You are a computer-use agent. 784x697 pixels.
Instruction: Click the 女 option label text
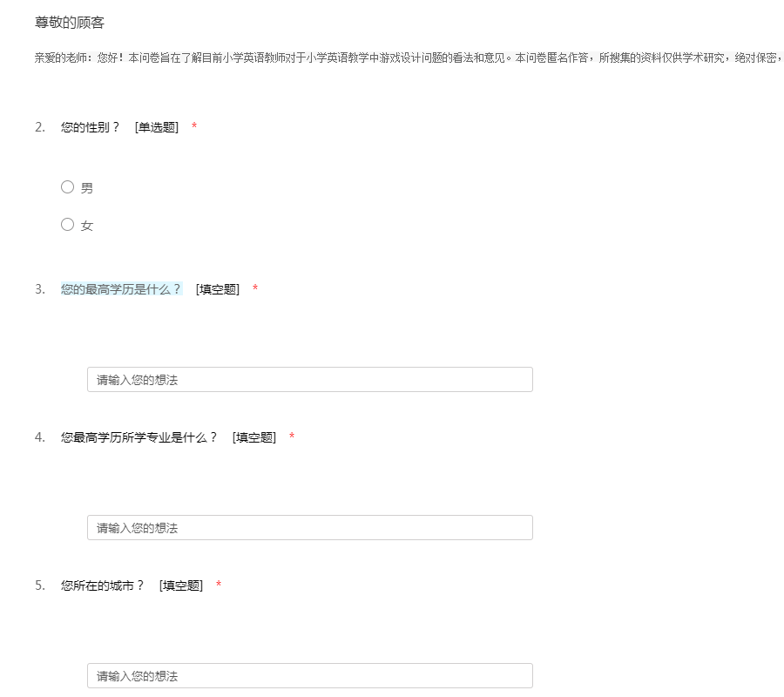[x=87, y=226]
